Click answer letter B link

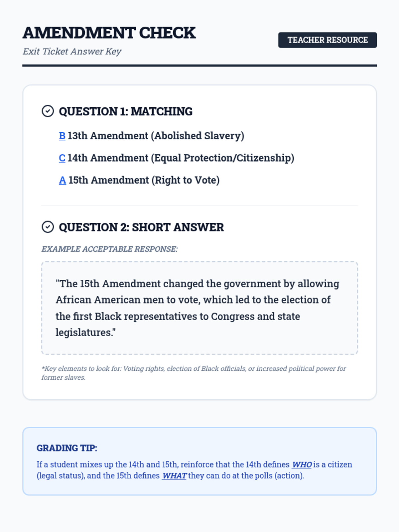[x=62, y=136]
